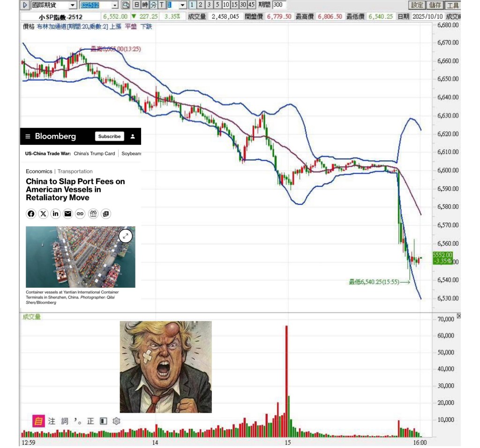Click 設定 settings button
Image resolution: width=480 pixels, height=448 pixels.
[417, 5]
